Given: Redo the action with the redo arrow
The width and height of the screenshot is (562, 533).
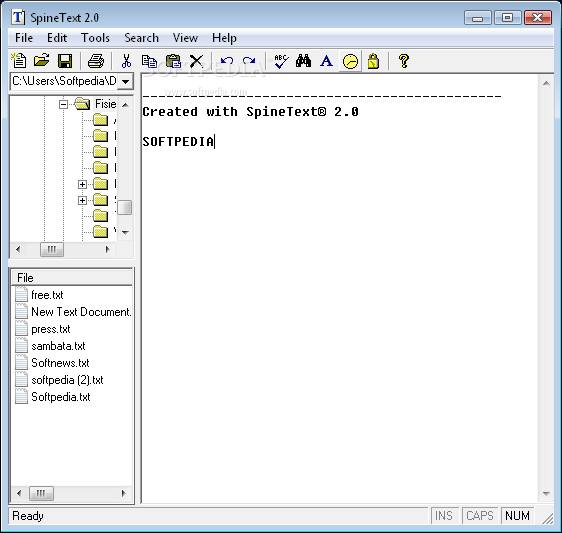Looking at the screenshot, I should [249, 61].
